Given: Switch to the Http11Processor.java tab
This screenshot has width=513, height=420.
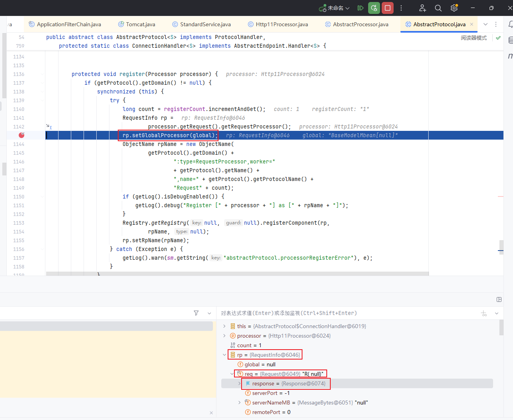Looking at the screenshot, I should [x=281, y=24].
